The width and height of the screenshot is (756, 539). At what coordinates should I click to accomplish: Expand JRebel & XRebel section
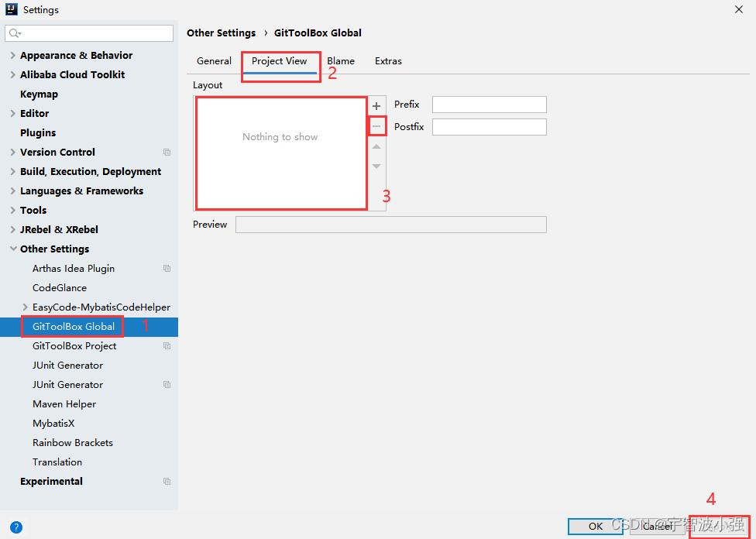tap(12, 229)
